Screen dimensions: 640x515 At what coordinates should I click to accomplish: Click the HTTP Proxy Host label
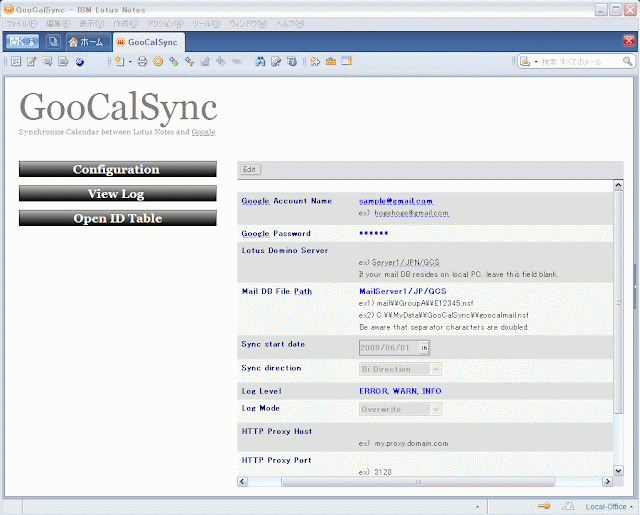point(277,431)
